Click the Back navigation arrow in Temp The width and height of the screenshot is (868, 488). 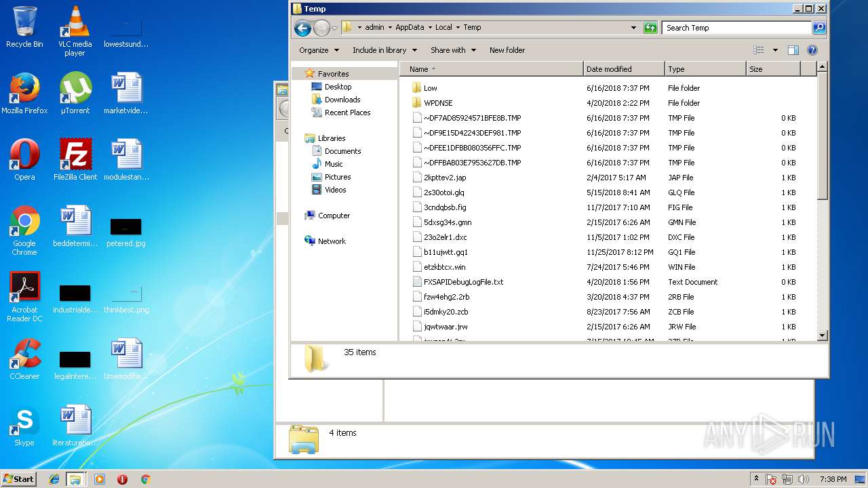point(302,28)
